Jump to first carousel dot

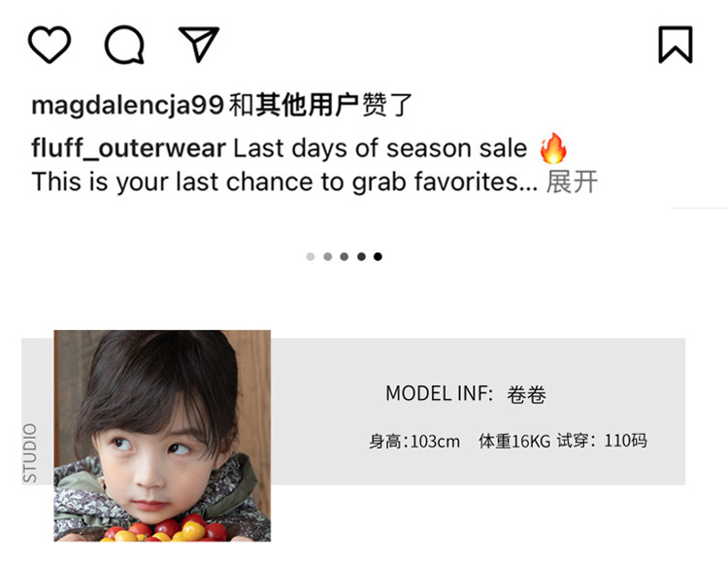(311, 256)
